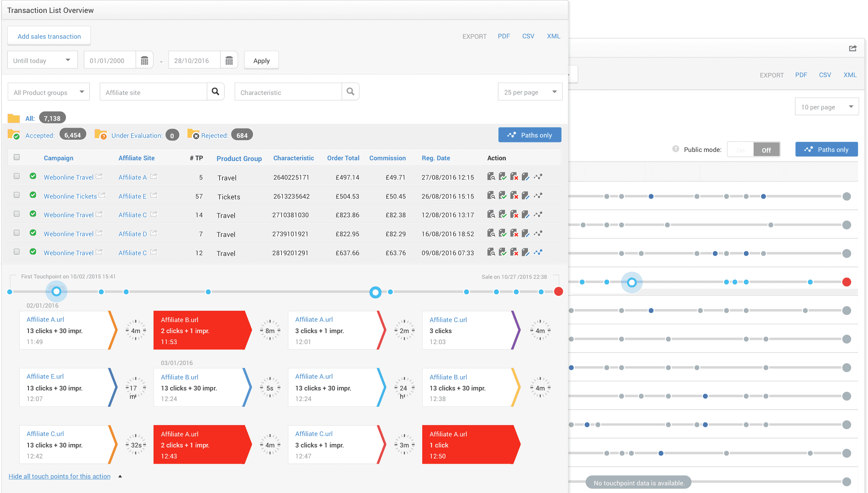The image size is (868, 493).
Task: Switch Public mode to On
Action: click(x=741, y=150)
